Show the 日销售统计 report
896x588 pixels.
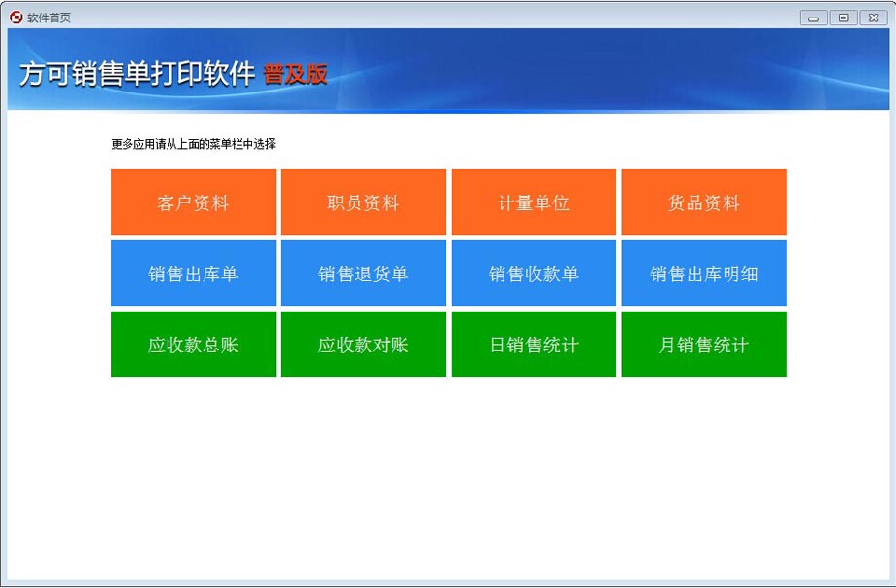pos(534,344)
